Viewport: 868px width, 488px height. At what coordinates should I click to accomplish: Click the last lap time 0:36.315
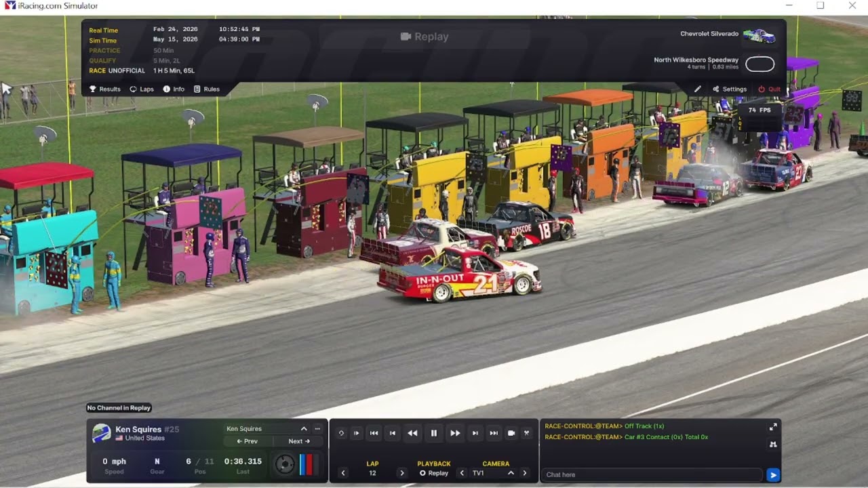point(243,461)
